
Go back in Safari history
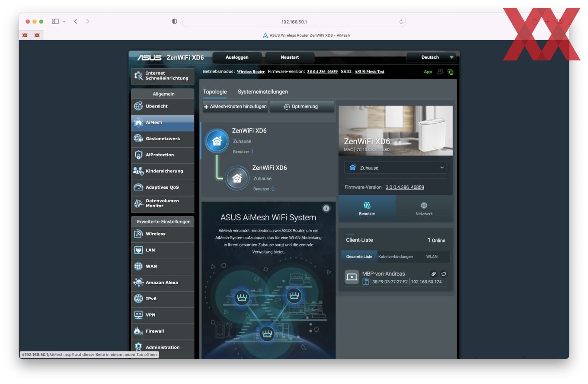pos(76,22)
